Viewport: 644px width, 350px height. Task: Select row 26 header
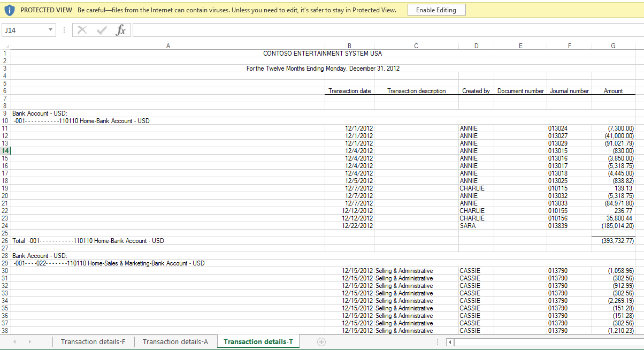coord(5,241)
